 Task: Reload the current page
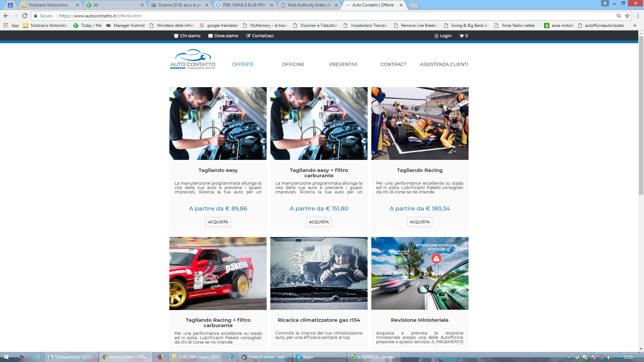(25, 16)
